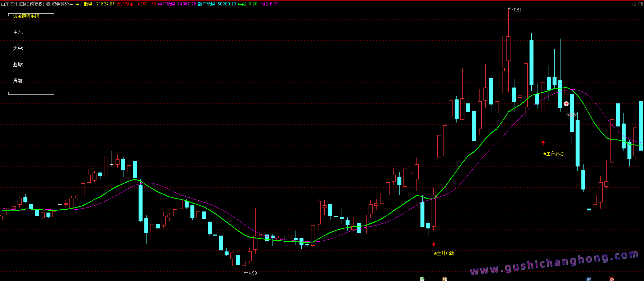Click the green 跌 badge at bottom

click(x=422, y=279)
